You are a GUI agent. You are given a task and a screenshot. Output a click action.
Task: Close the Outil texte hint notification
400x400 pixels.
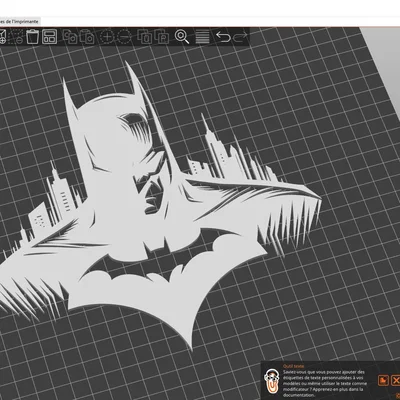395,380
